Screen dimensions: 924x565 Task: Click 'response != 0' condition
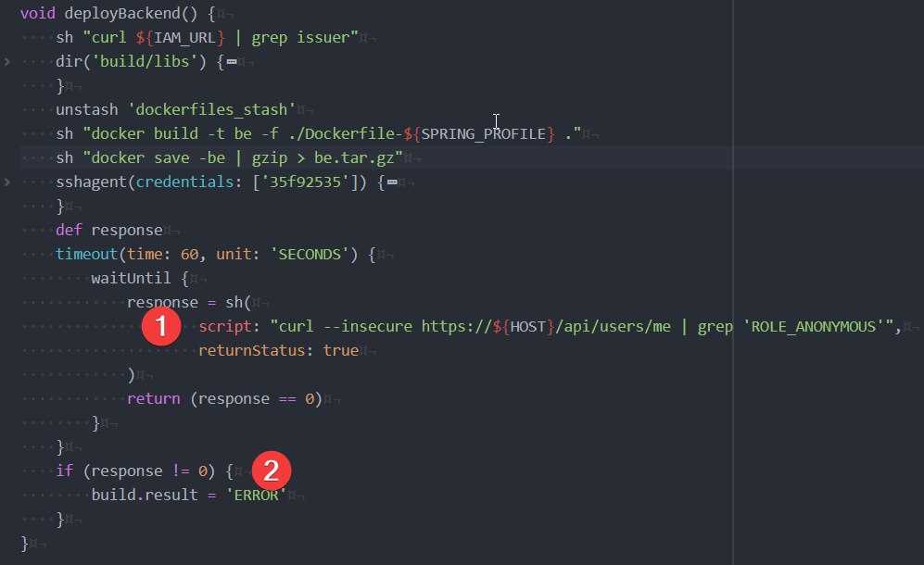[x=149, y=471]
